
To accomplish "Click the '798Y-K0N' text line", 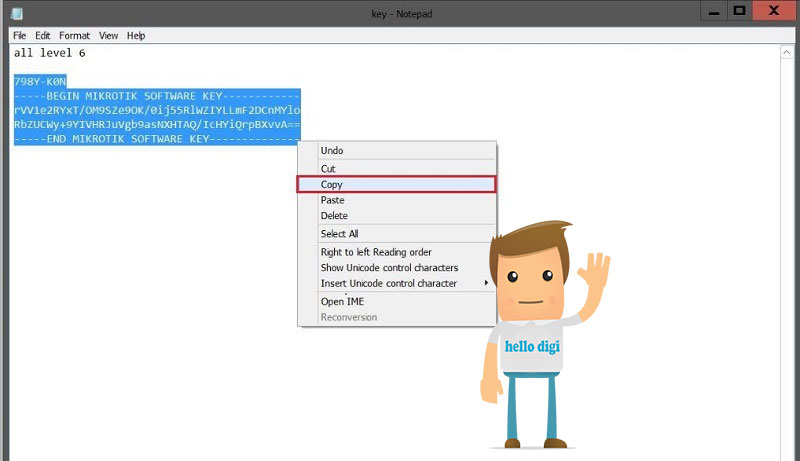I will pyautogui.click(x=40, y=82).
